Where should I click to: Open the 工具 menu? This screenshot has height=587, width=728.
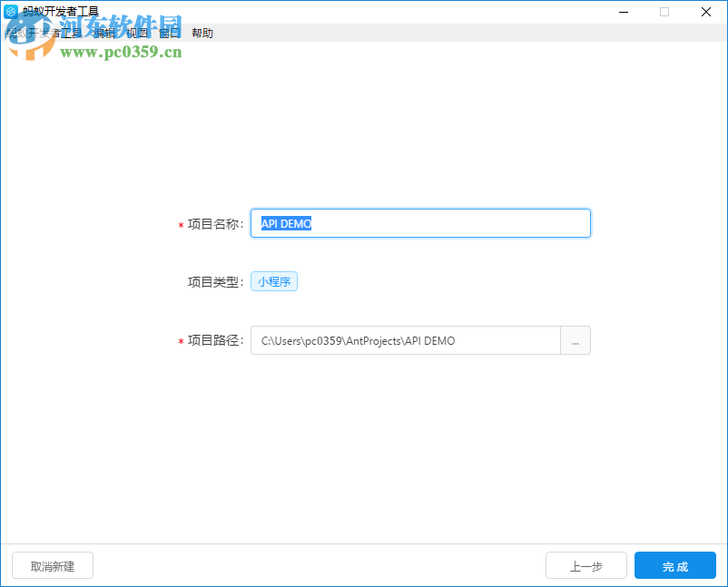pyautogui.click(x=71, y=32)
